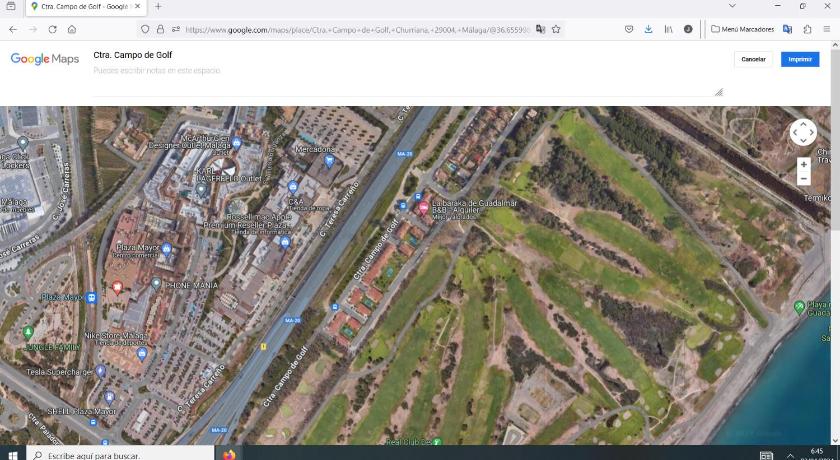
Task: Bookmark this page with the star icon
Action: coord(556,29)
